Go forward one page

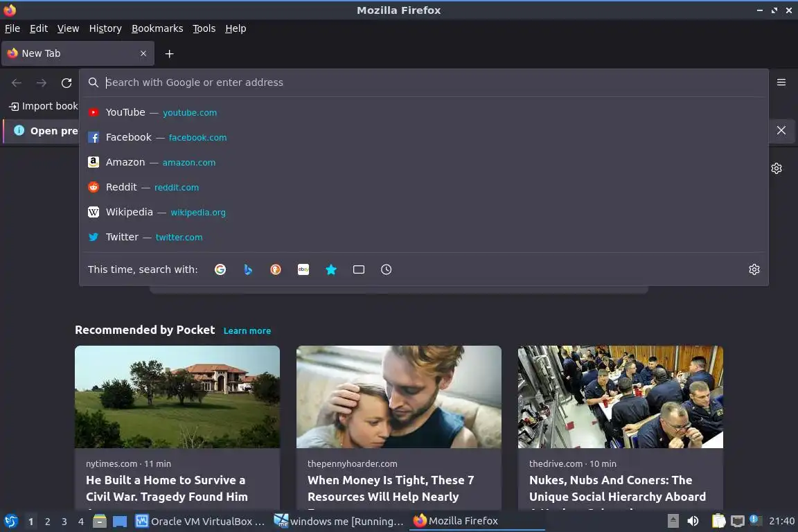[x=42, y=82]
